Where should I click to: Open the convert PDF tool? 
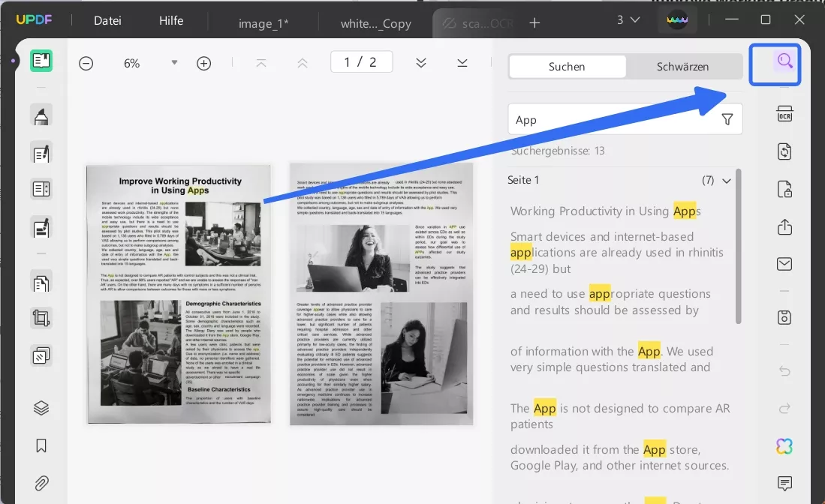(x=784, y=151)
